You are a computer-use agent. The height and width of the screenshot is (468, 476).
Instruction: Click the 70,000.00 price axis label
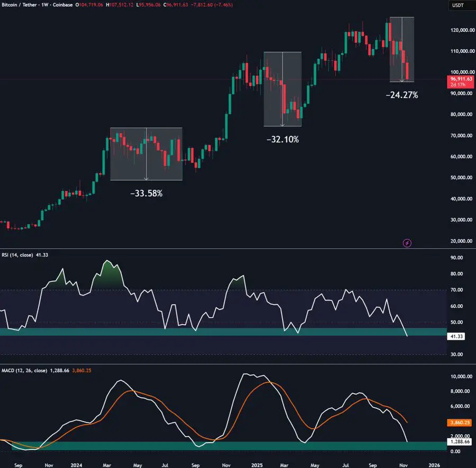pos(461,135)
